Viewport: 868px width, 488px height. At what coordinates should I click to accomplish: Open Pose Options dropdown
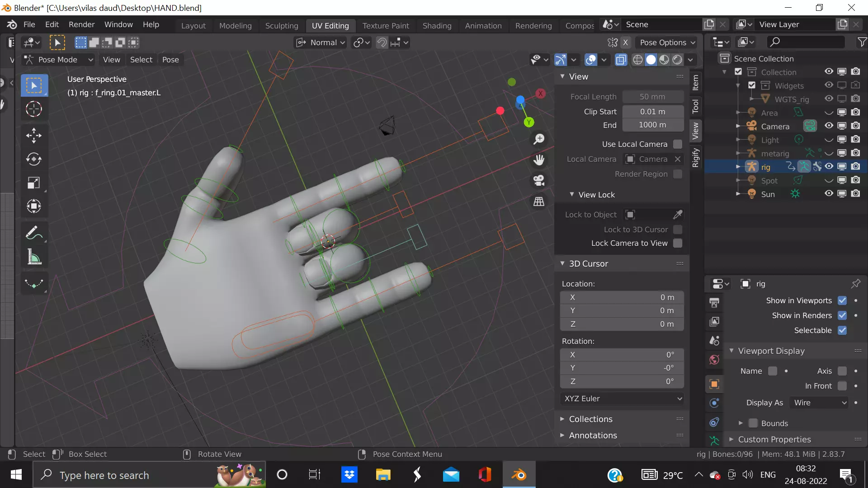(667, 42)
